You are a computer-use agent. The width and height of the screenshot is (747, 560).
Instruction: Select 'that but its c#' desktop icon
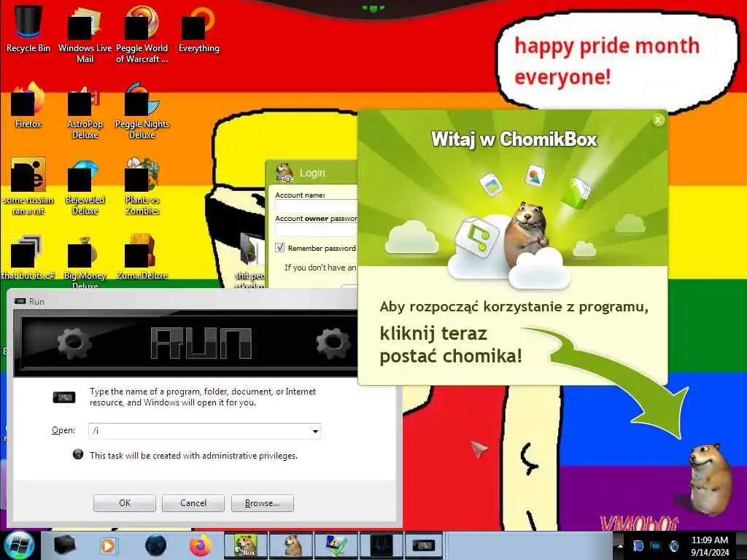[28, 257]
